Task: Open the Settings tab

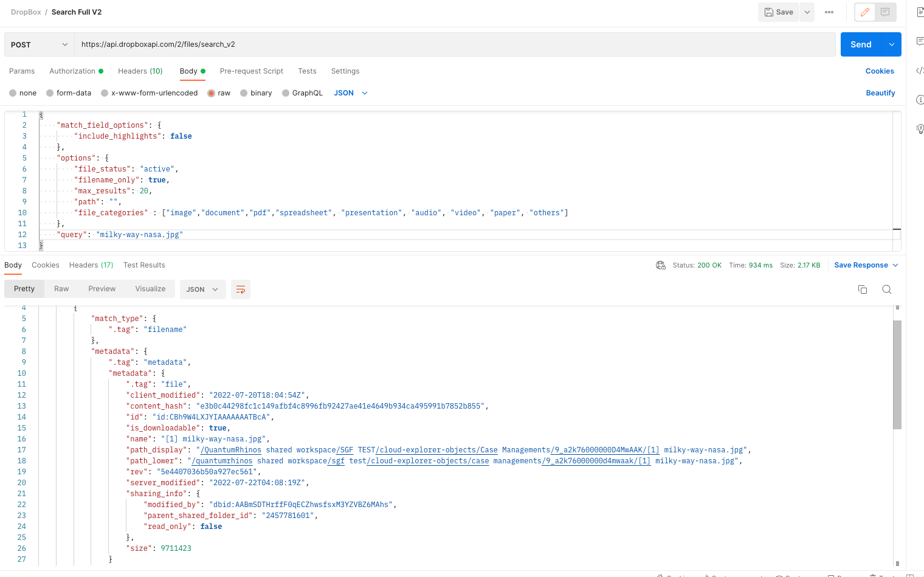Action: [345, 71]
